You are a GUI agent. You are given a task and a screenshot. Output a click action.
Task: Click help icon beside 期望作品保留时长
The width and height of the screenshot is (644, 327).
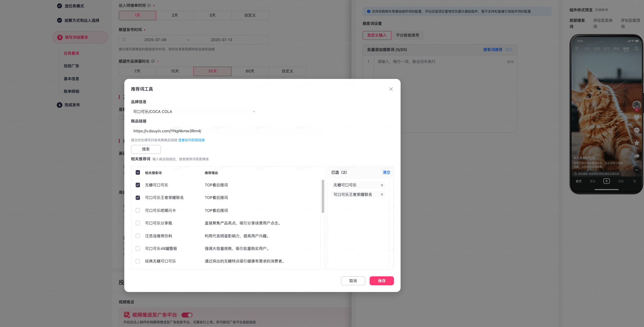pos(153,61)
